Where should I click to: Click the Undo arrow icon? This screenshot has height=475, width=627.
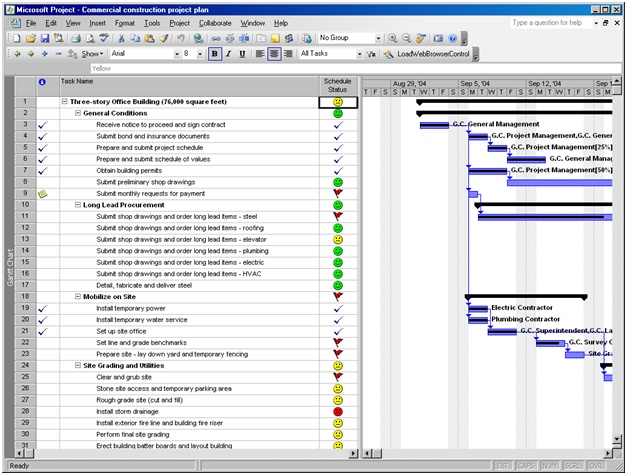(181, 38)
